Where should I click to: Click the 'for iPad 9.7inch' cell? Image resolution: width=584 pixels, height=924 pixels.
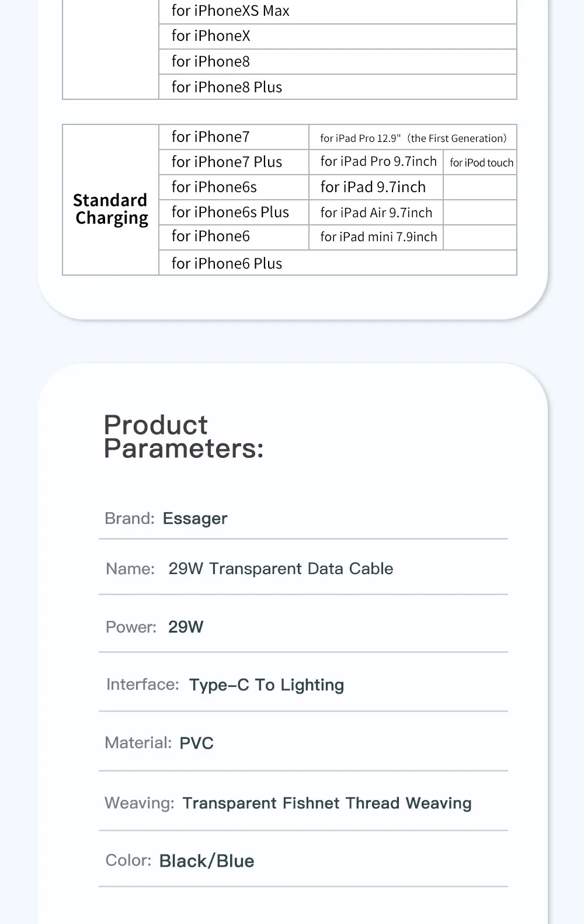pos(373,187)
